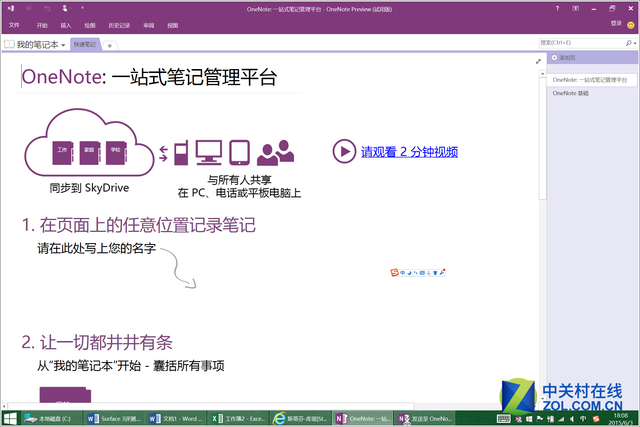
Task: Select the OneNote 基础 page in page list
Action: [571, 93]
